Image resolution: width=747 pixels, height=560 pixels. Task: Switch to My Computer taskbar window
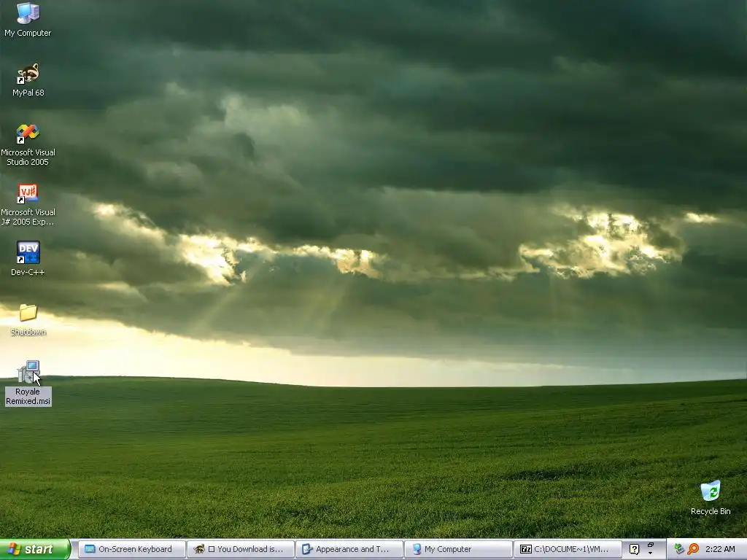click(x=457, y=549)
